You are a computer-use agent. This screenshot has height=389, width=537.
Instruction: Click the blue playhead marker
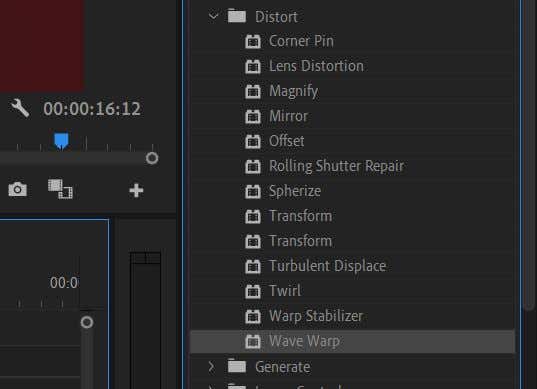[61, 141]
